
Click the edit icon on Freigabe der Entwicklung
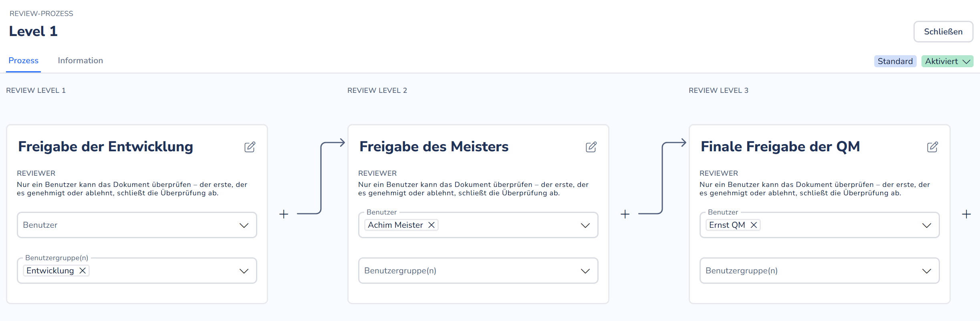point(250,147)
